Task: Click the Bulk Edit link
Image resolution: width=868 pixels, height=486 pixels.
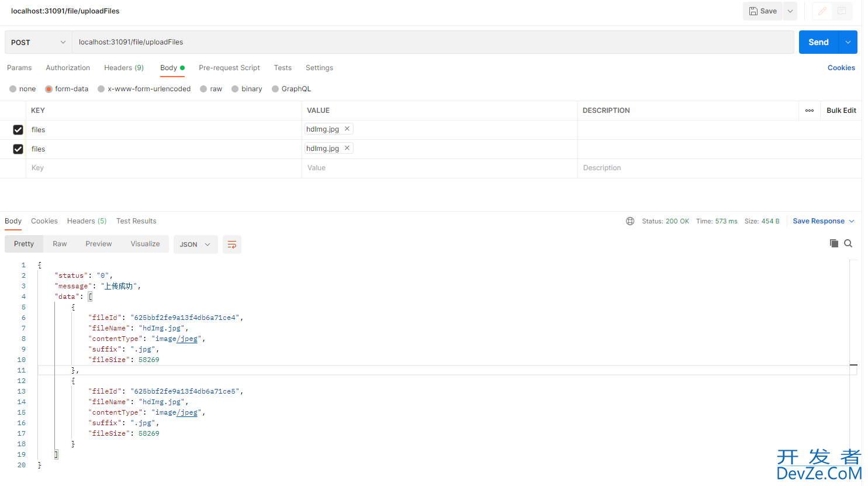Action: pyautogui.click(x=841, y=111)
